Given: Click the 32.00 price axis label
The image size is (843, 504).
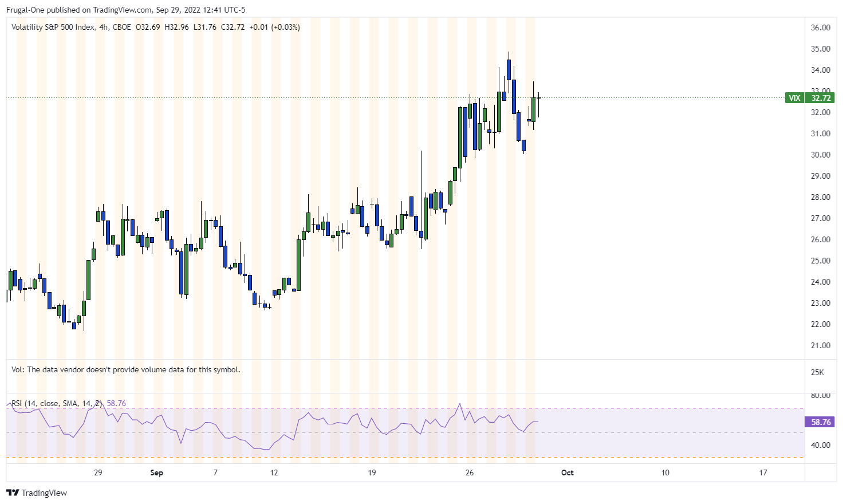Looking at the screenshot, I should (x=821, y=112).
